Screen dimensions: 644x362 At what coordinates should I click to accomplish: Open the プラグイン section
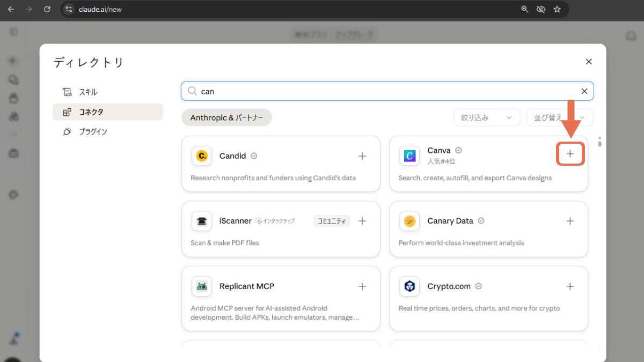click(108, 131)
